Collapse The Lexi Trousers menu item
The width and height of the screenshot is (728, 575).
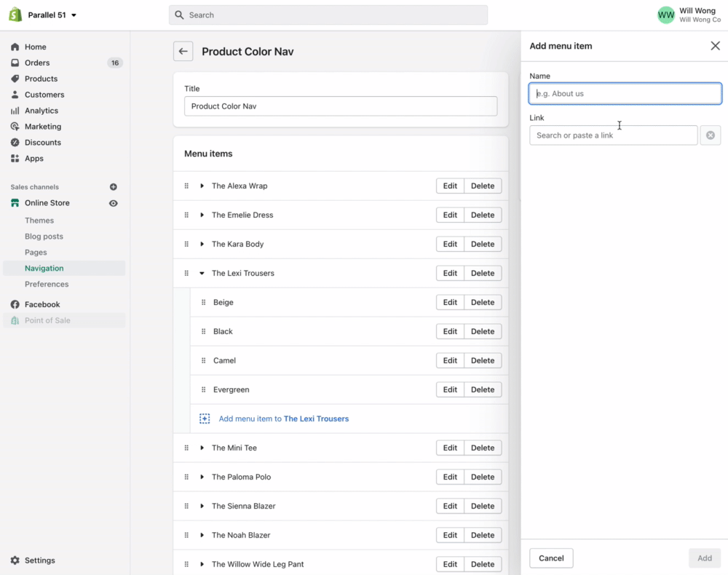202,273
